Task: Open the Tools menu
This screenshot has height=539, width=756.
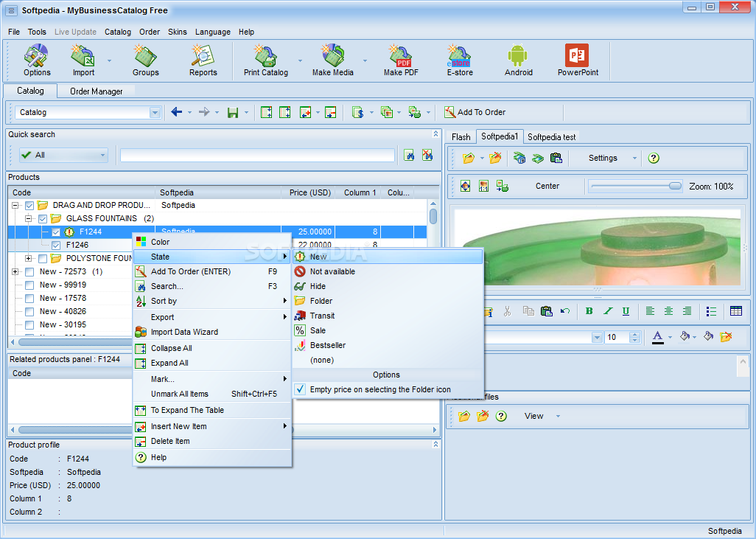Action: point(37,32)
